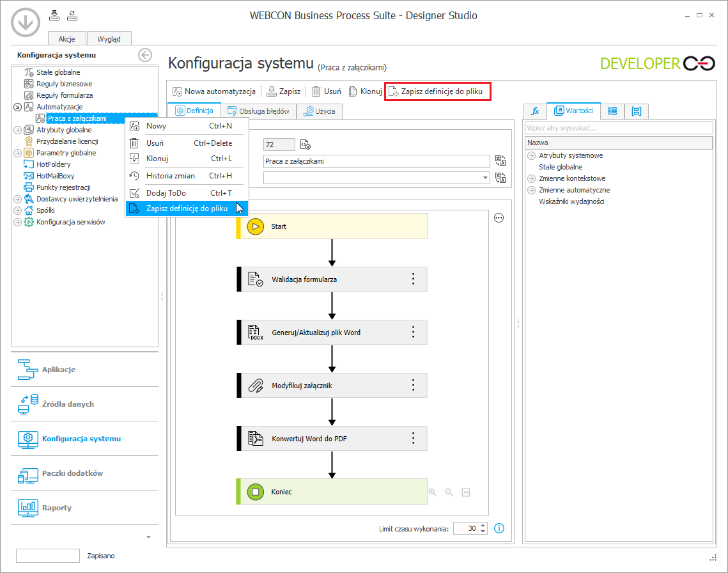The height and width of the screenshot is (573, 728).
Task: Open the Wygląd ribbon tab
Action: (x=109, y=39)
